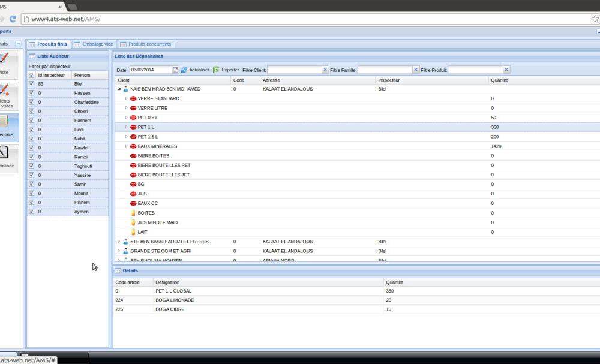Open the Visite sidebar icon
This screenshot has height=364, width=600.
tap(4, 62)
